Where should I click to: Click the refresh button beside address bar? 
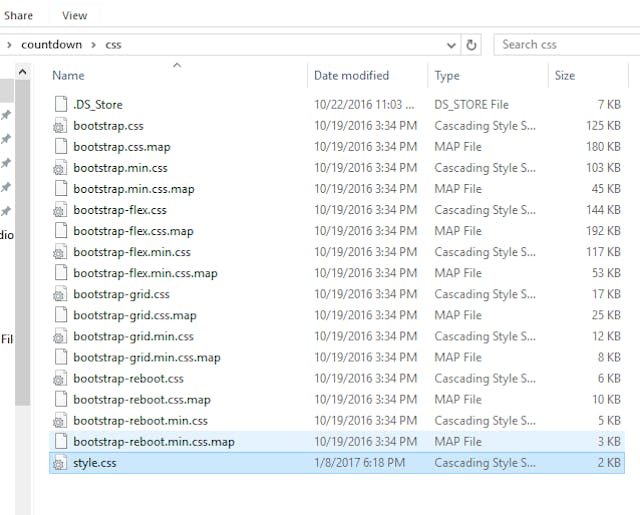pyautogui.click(x=472, y=44)
